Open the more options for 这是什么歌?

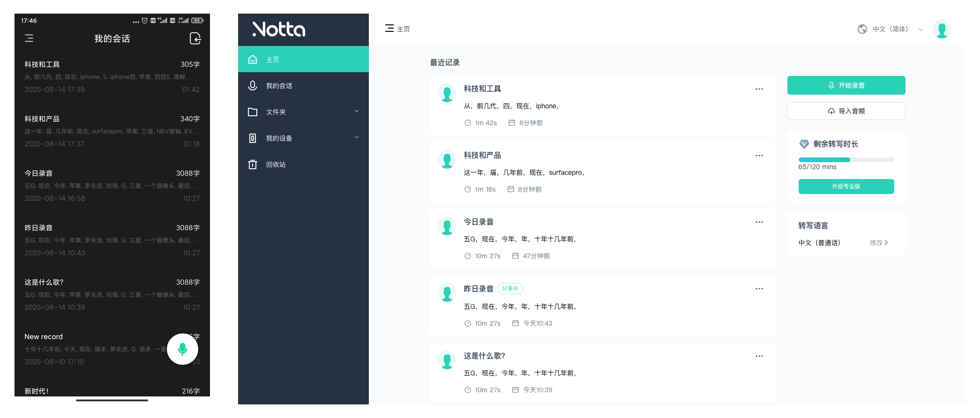tap(759, 356)
